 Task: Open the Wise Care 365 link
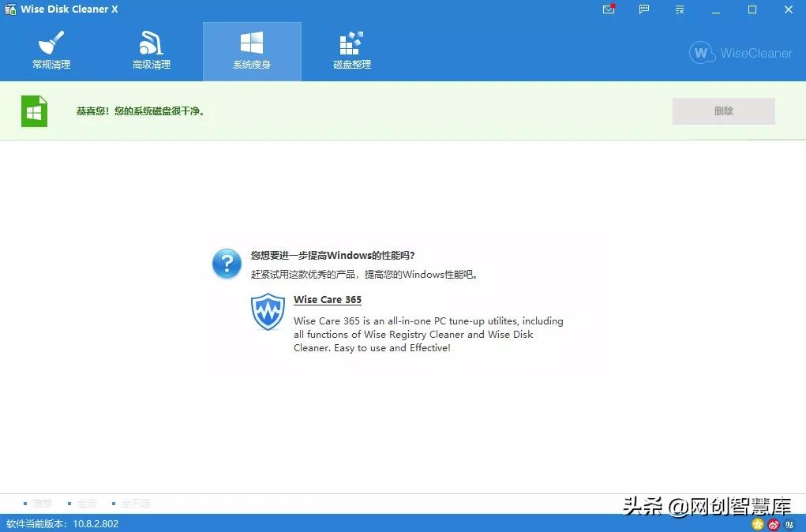(327, 299)
